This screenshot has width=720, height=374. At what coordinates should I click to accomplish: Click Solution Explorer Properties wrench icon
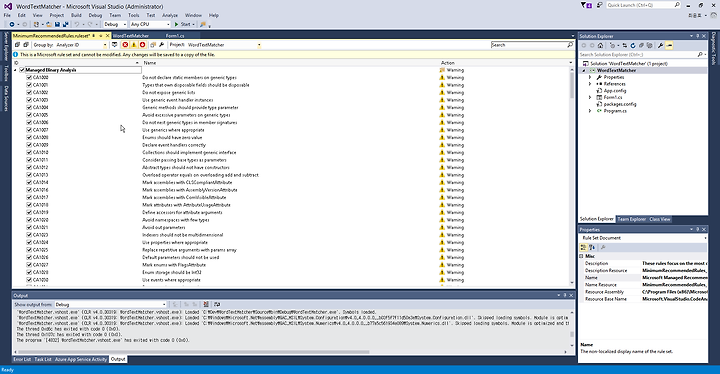660,45
